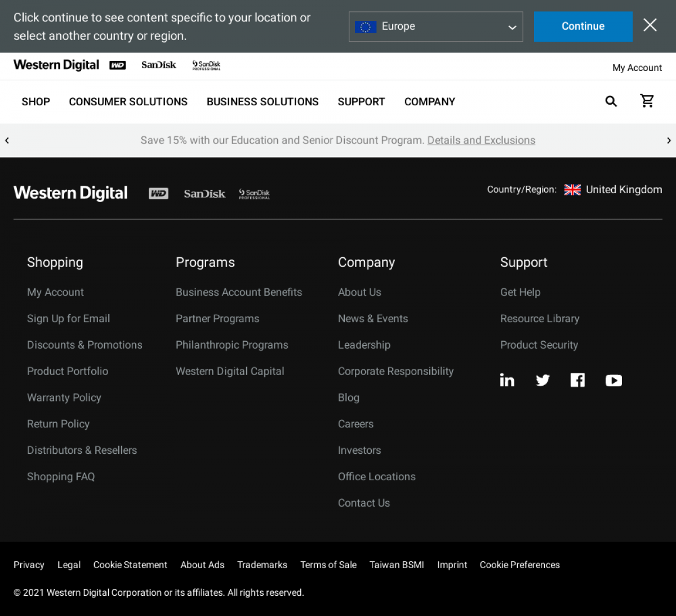Open the BUSINESS SOLUTIONS menu
This screenshot has height=616, width=676.
click(263, 102)
